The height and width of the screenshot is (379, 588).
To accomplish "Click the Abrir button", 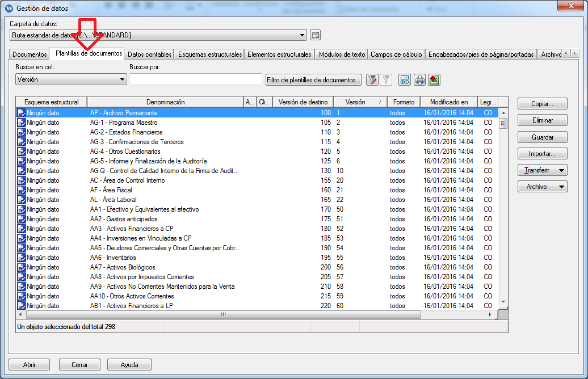I will (x=30, y=365).
